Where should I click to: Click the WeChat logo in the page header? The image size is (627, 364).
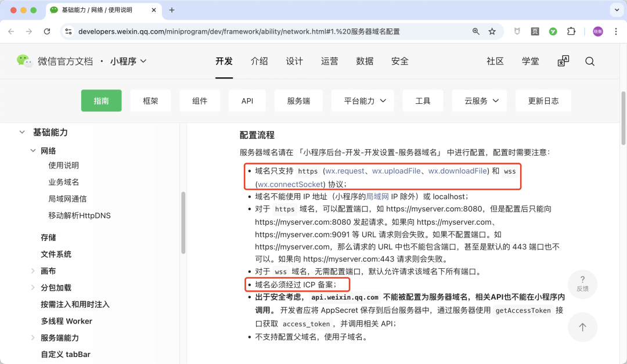point(24,61)
